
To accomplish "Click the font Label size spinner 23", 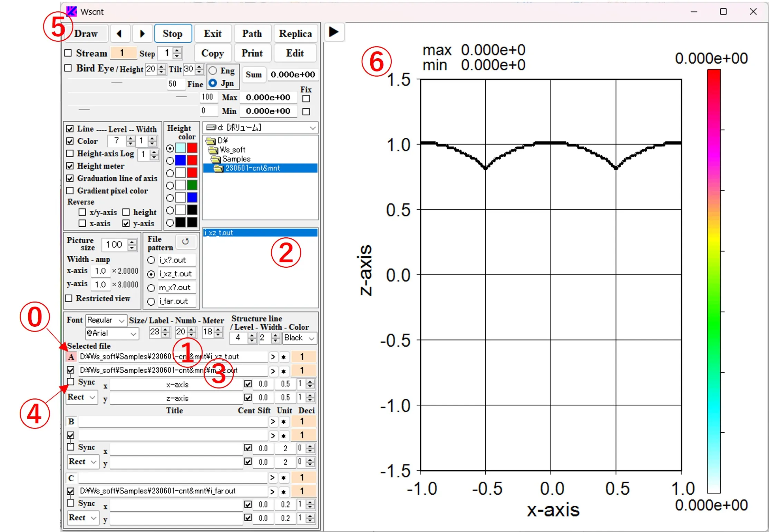I will click(166, 332).
